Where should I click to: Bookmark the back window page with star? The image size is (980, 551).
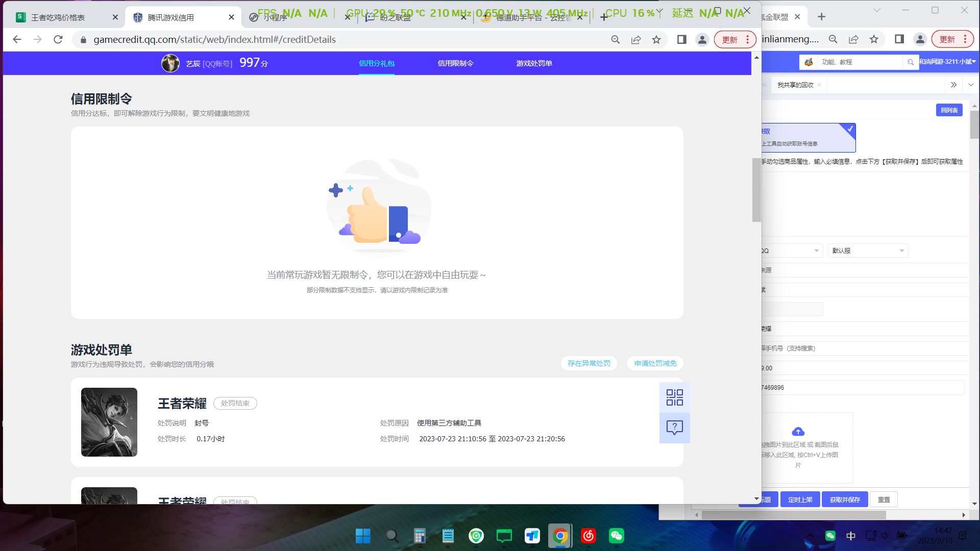[874, 39]
